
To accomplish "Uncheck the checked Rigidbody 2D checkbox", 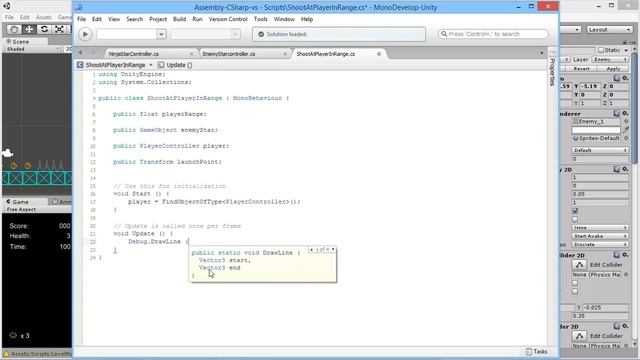I will pyautogui.click(x=575, y=211).
